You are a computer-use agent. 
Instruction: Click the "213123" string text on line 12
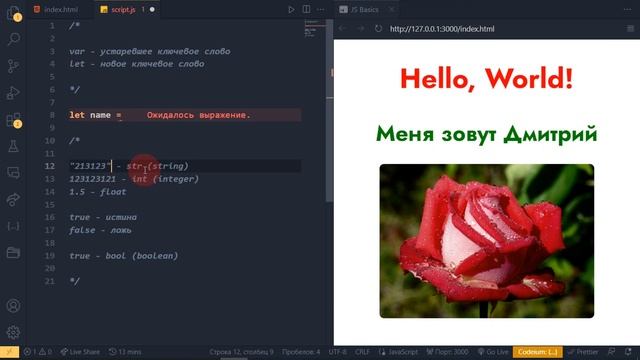[x=90, y=166]
